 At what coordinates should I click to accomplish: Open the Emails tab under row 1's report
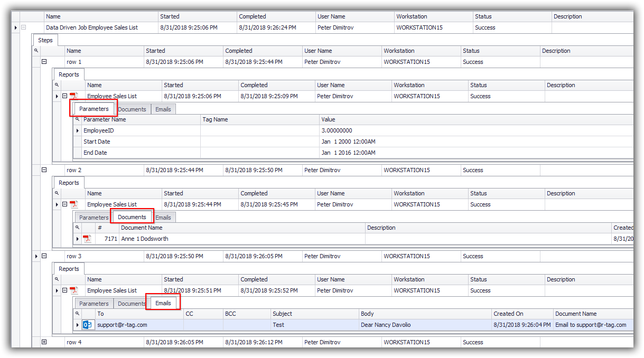click(x=163, y=109)
